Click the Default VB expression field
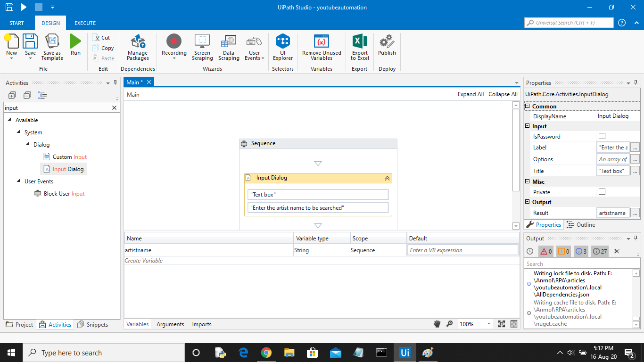The height and width of the screenshot is (362, 644). 462,250
